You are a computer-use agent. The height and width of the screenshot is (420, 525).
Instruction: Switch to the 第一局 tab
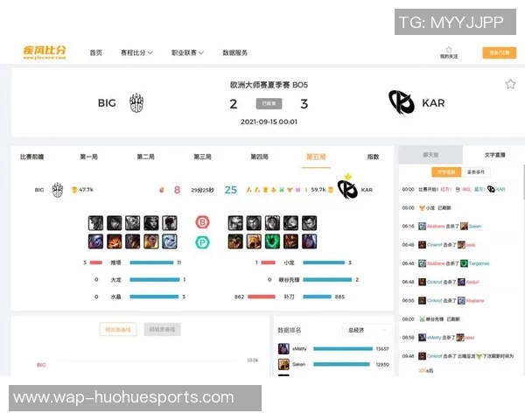click(x=88, y=157)
